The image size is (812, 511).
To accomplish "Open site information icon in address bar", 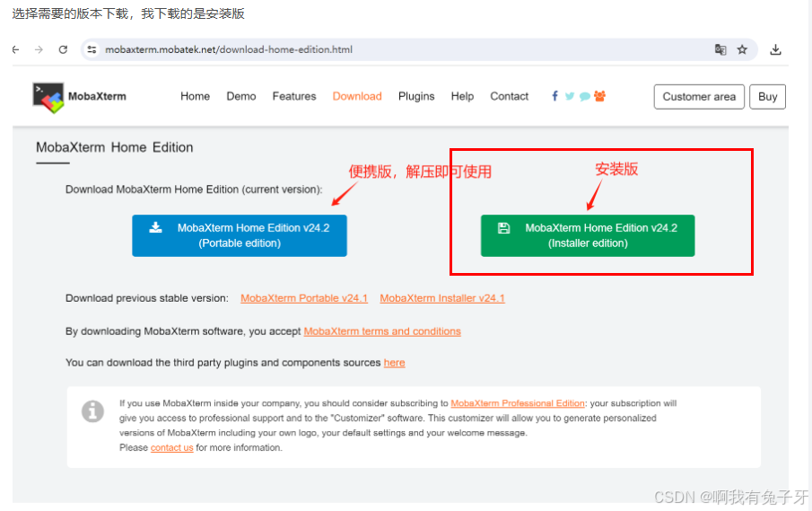I will pyautogui.click(x=92, y=49).
